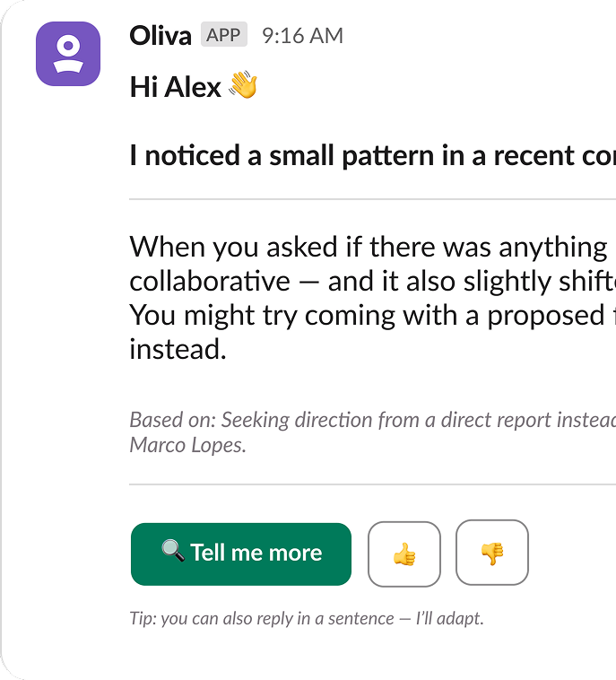Click the 9:16 AM message timestamp
Image resolution: width=616 pixels, height=680 pixels.
[x=302, y=36]
